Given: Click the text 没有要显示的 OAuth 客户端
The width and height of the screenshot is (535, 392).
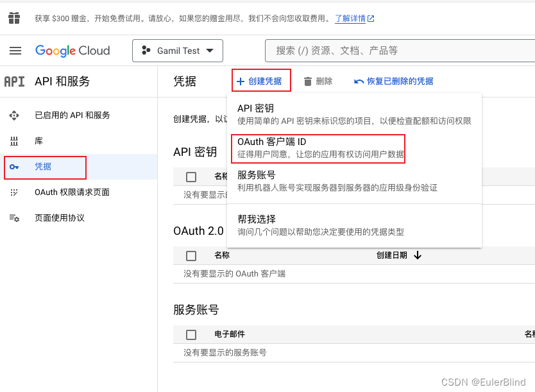Looking at the screenshot, I should tap(234, 273).
